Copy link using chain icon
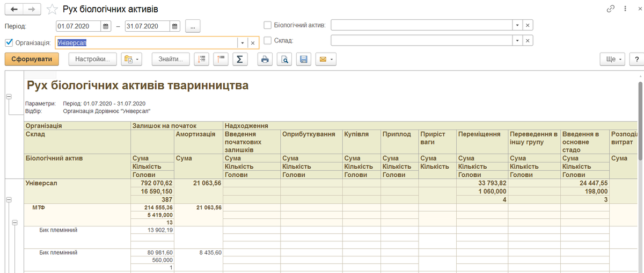 [x=610, y=9]
